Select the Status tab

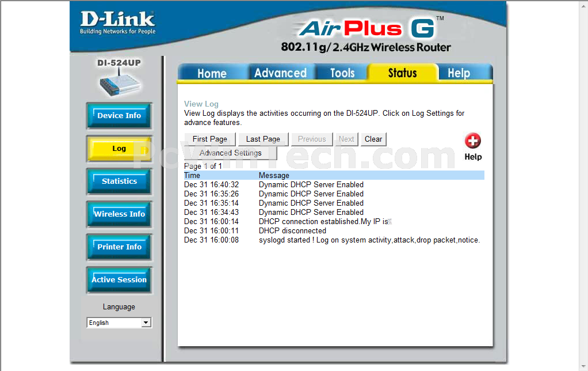402,73
